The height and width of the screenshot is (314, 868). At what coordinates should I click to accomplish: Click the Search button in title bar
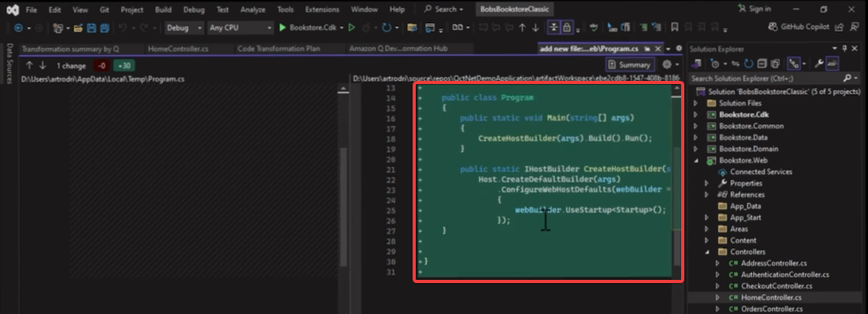click(x=444, y=10)
